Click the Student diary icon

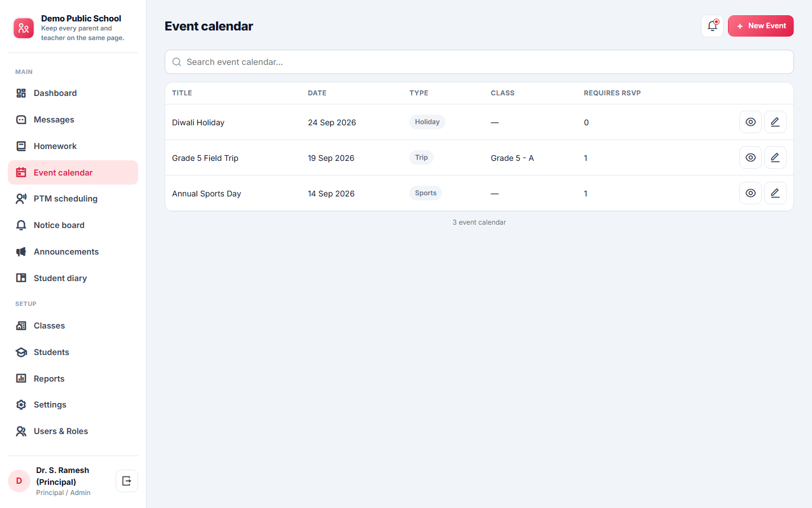coord(21,278)
